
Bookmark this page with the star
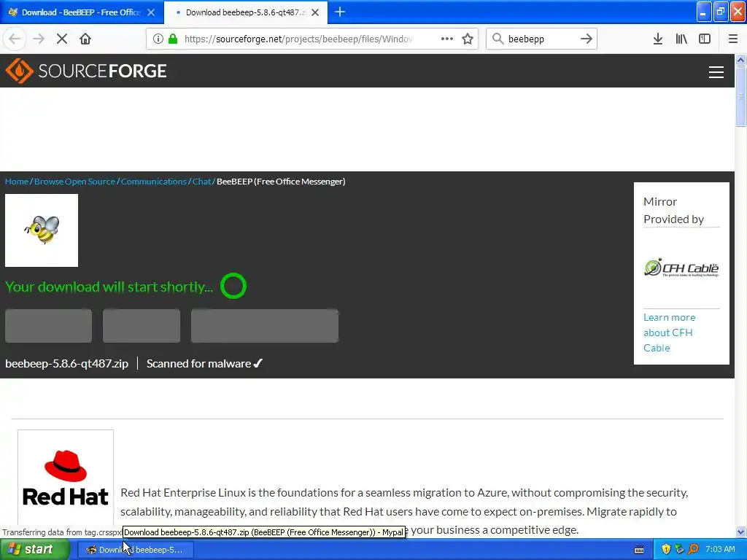click(468, 39)
